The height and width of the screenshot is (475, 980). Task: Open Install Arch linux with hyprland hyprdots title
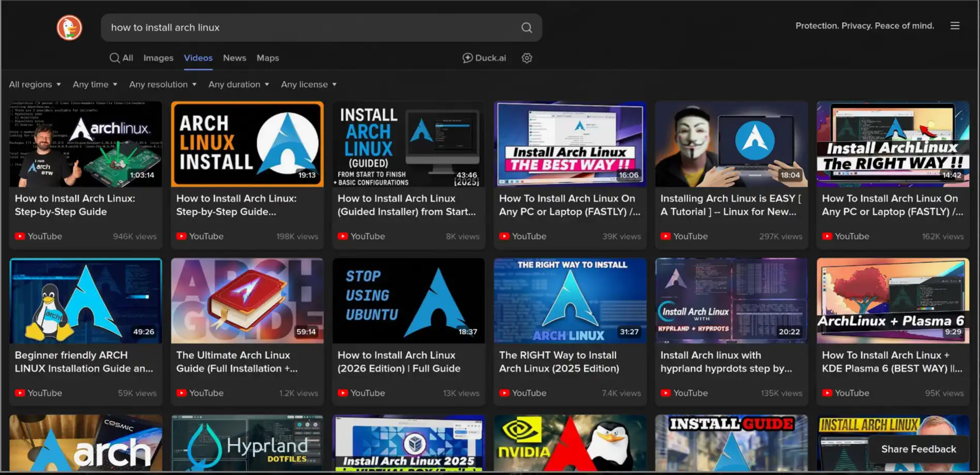coord(726,362)
